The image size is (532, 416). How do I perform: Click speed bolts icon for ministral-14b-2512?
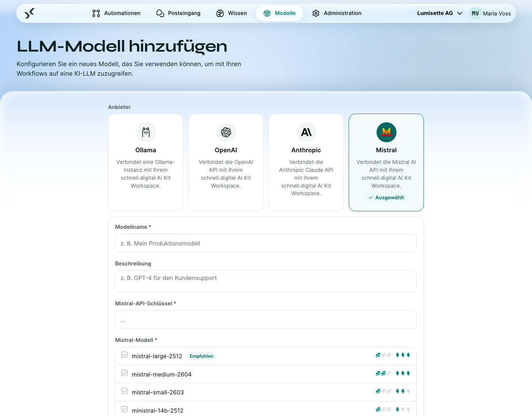[403, 410]
